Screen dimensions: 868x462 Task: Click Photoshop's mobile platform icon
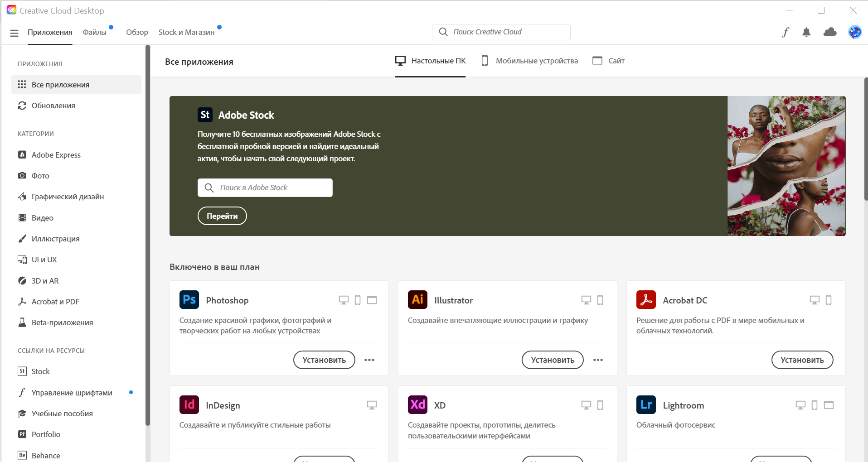[x=358, y=300]
